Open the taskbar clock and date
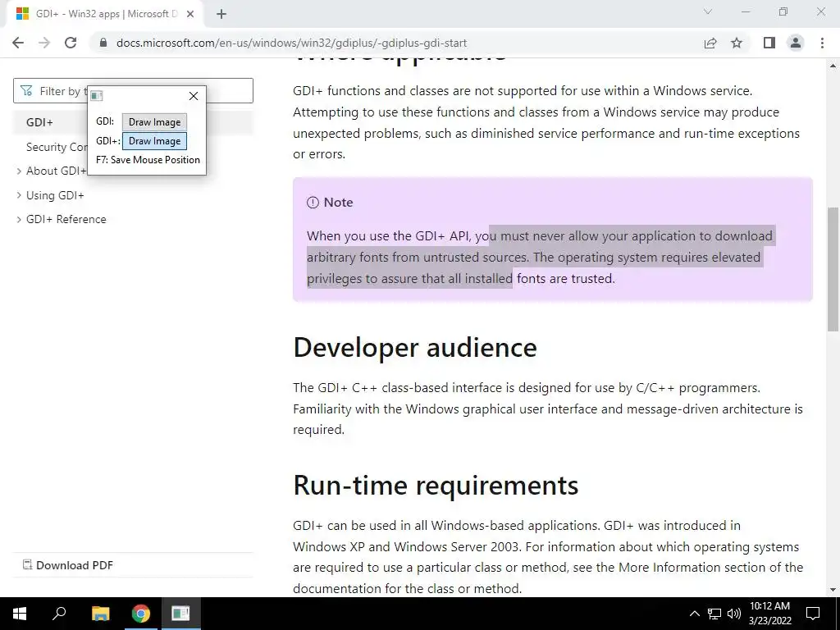This screenshot has width=840, height=630. [x=769, y=614]
